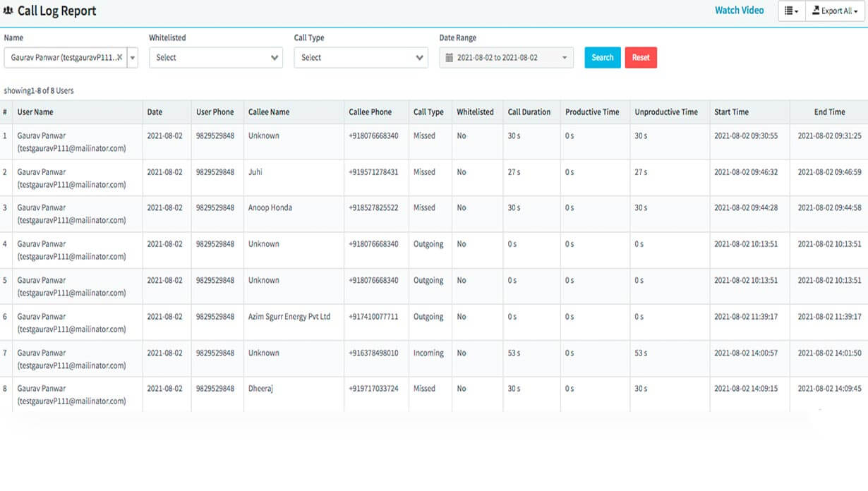Click the Call Log Report users icon
Viewport: 868px width, 491px height.
coord(8,11)
